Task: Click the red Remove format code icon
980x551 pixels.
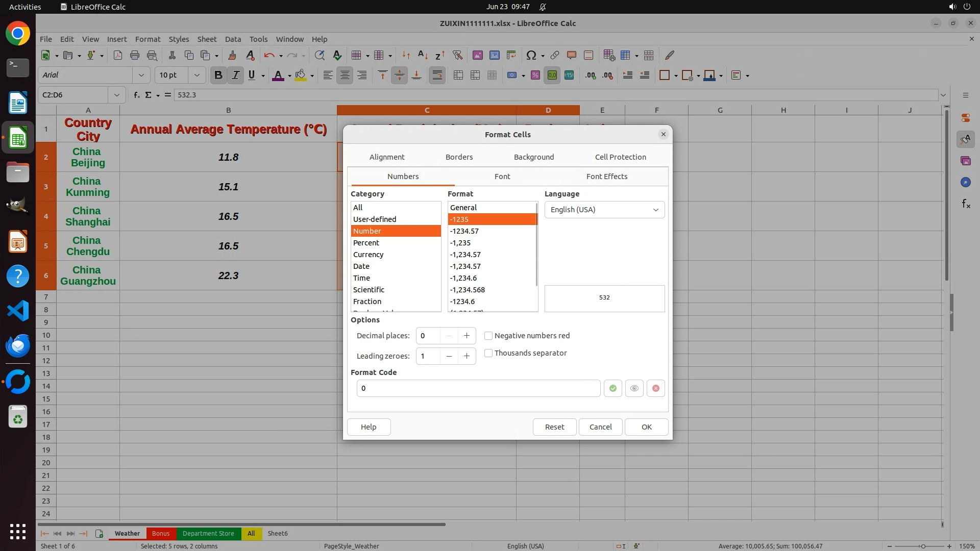Action: [655, 388]
